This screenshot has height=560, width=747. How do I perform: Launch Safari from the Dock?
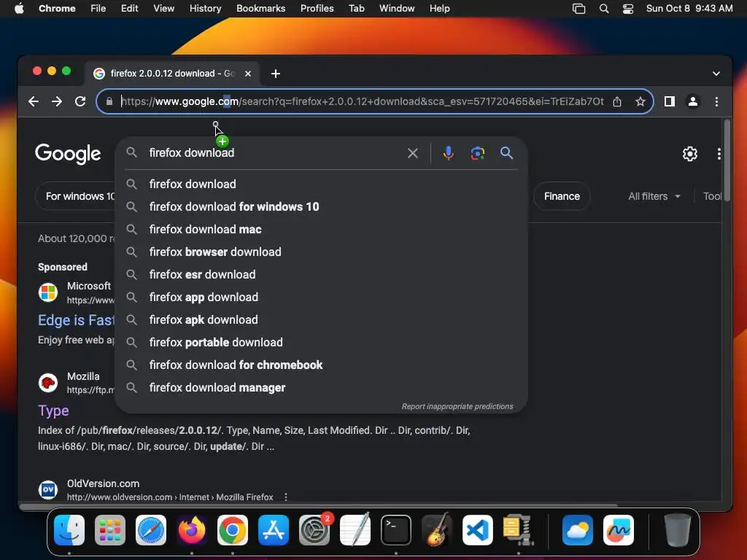point(151,529)
